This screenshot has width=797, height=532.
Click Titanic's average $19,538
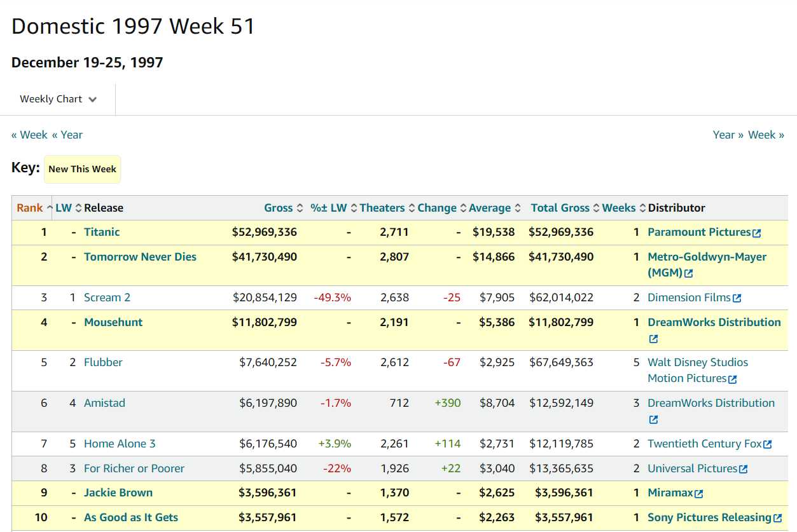(x=494, y=232)
